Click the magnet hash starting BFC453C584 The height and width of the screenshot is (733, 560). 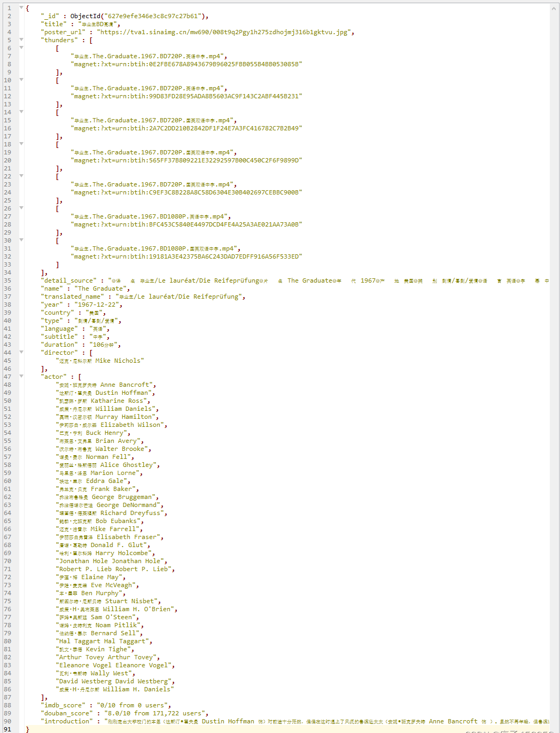pos(186,224)
